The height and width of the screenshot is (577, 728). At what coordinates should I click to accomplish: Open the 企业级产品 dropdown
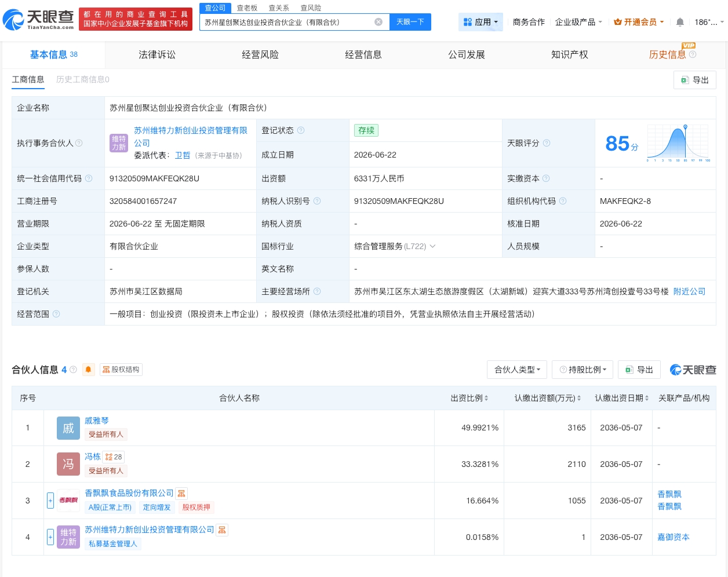point(578,22)
